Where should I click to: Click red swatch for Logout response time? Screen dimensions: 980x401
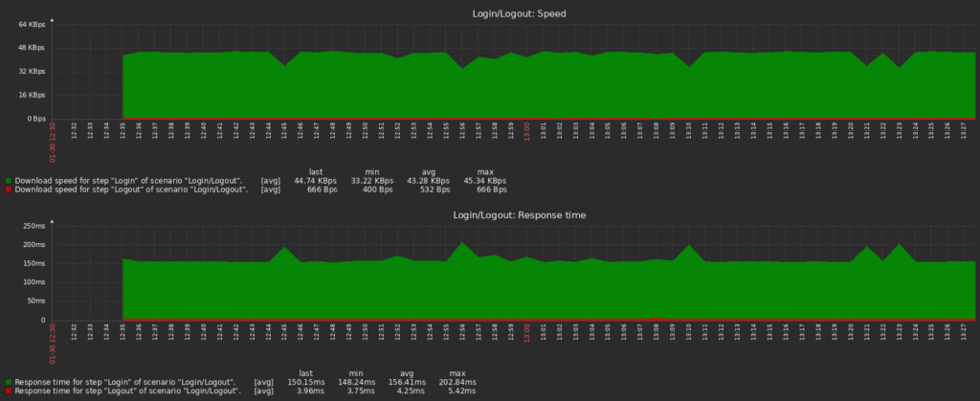tap(9, 390)
